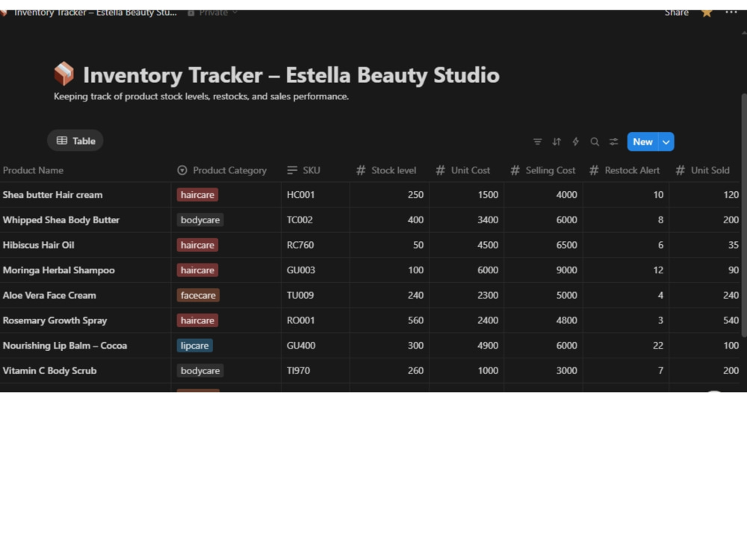Open the three-dot page options menu

tap(731, 13)
